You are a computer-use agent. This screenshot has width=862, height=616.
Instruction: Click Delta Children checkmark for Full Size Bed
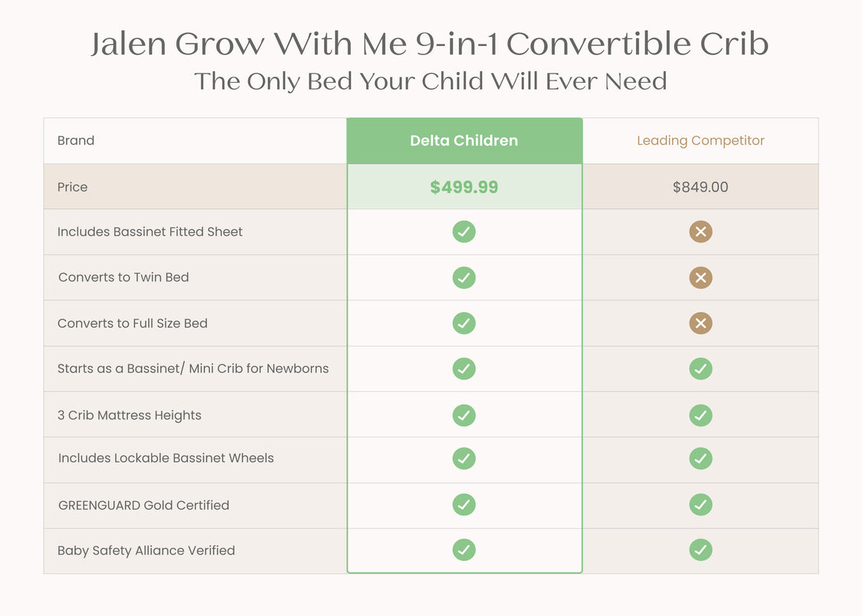(x=464, y=323)
